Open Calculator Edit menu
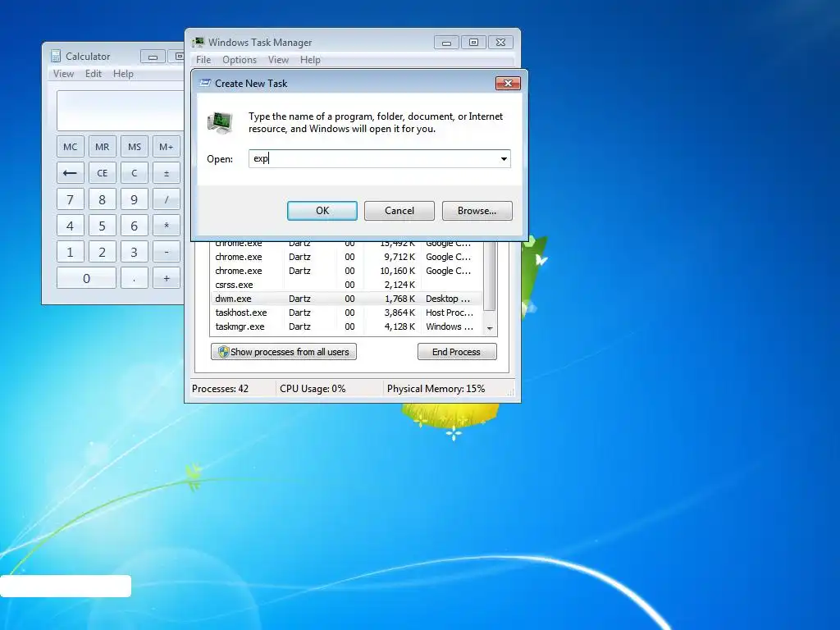Viewport: 840px width, 630px height. 94,73
